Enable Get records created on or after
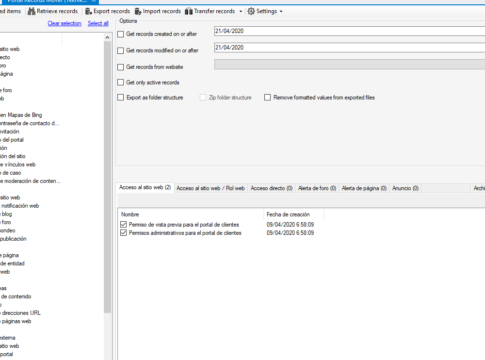This screenshot has height=360, width=485. (121, 34)
